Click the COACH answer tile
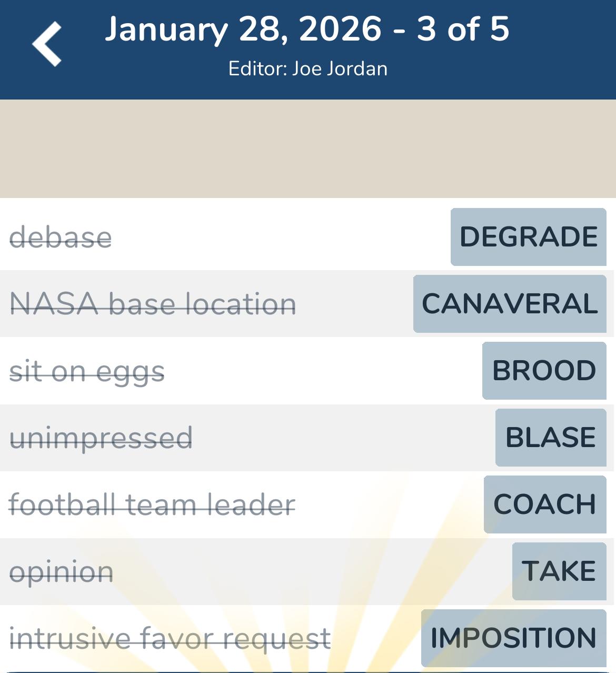 click(x=544, y=504)
